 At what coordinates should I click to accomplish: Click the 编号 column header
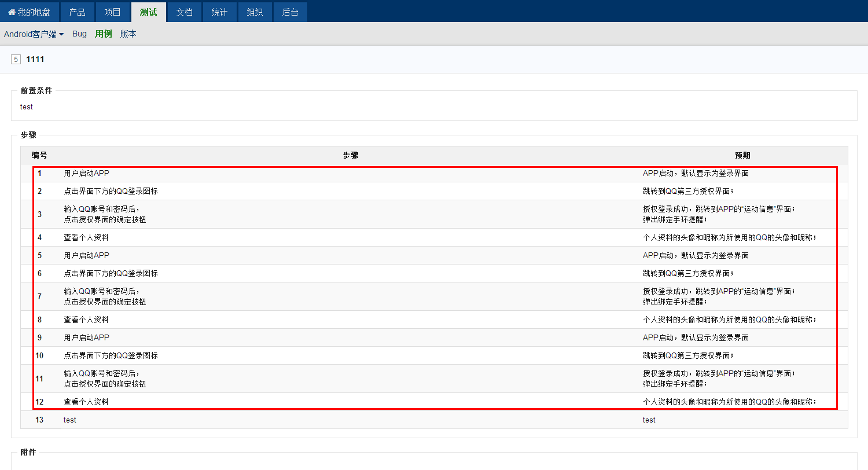tap(39, 155)
